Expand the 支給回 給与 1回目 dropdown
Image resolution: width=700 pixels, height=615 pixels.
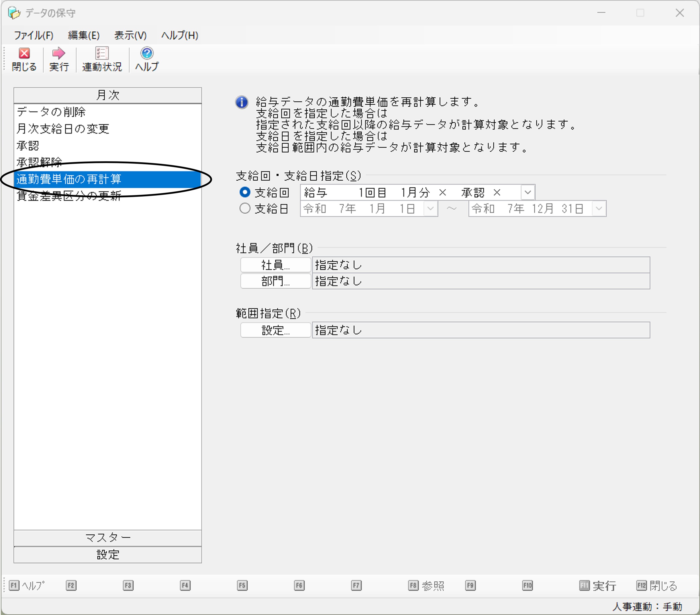tap(527, 192)
